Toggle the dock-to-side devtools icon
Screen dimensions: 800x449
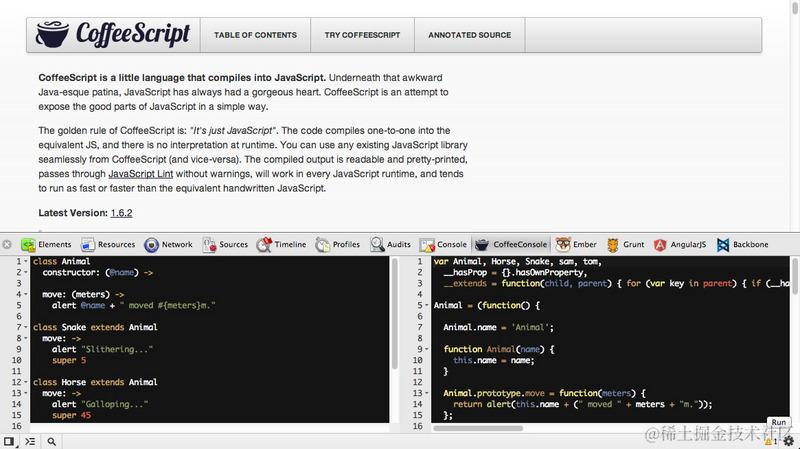tap(9, 441)
